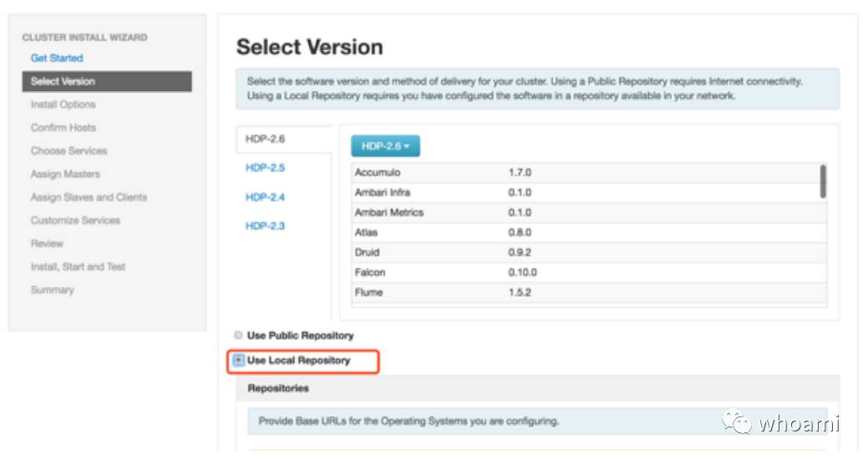The height and width of the screenshot is (459, 868).
Task: Open the Select Version wizard step
Action: (107, 82)
